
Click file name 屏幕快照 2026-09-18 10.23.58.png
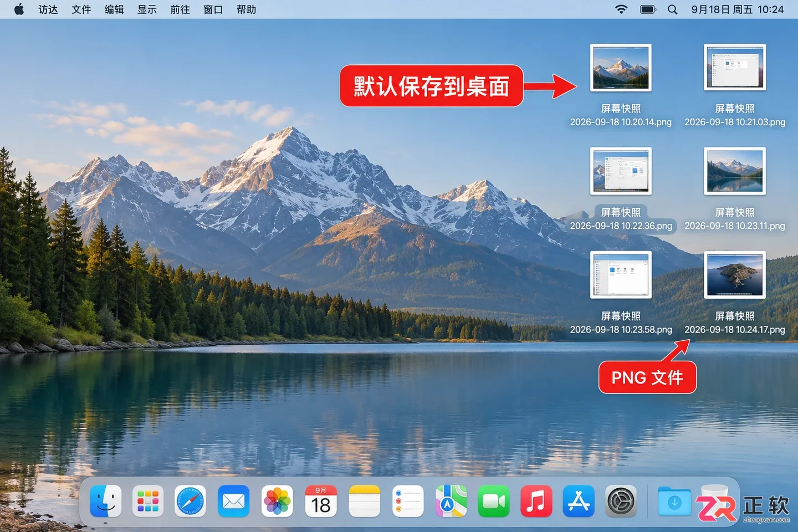621,323
